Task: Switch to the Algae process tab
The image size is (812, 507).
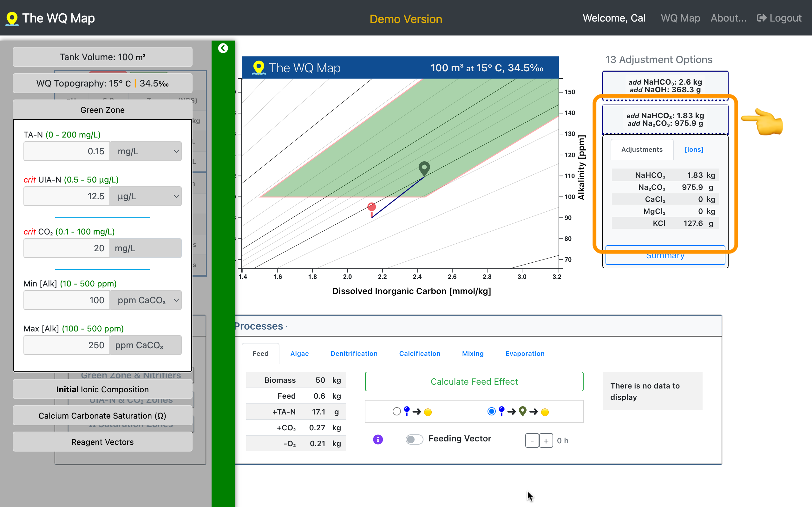Action: [x=299, y=353]
